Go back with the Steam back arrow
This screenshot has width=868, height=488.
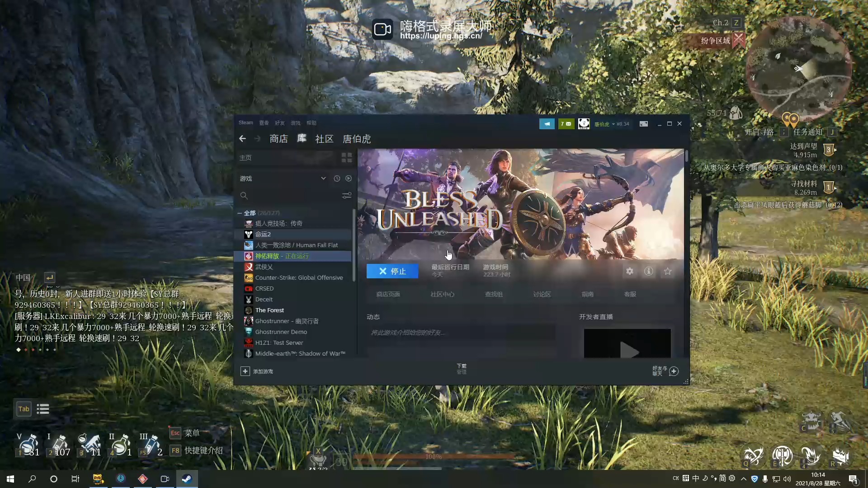[242, 139]
